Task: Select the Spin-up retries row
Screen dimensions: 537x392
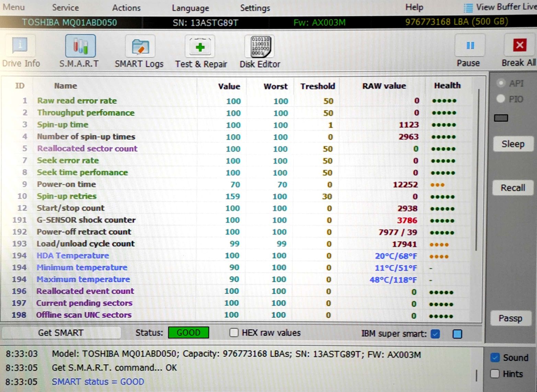Action: 237,196
